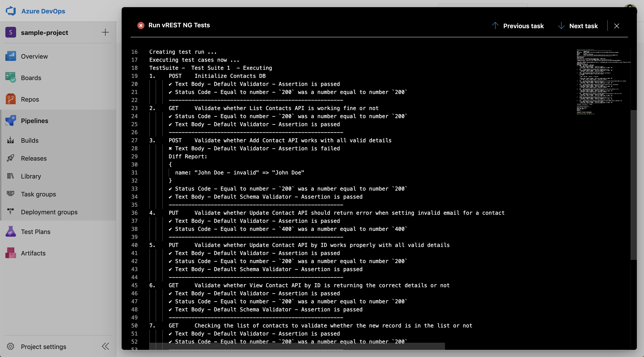644x357 pixels.
Task: Click line number 16 in gutter
Action: tap(134, 52)
